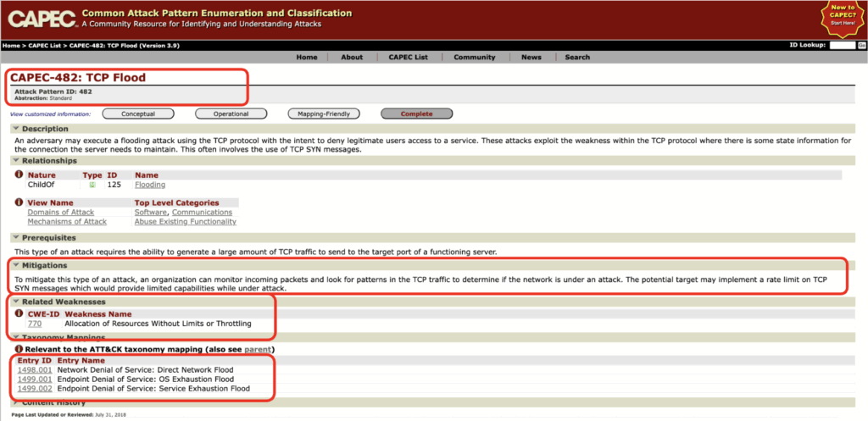
Task: Switch to the Mapping-Friendly view
Action: click(x=323, y=114)
